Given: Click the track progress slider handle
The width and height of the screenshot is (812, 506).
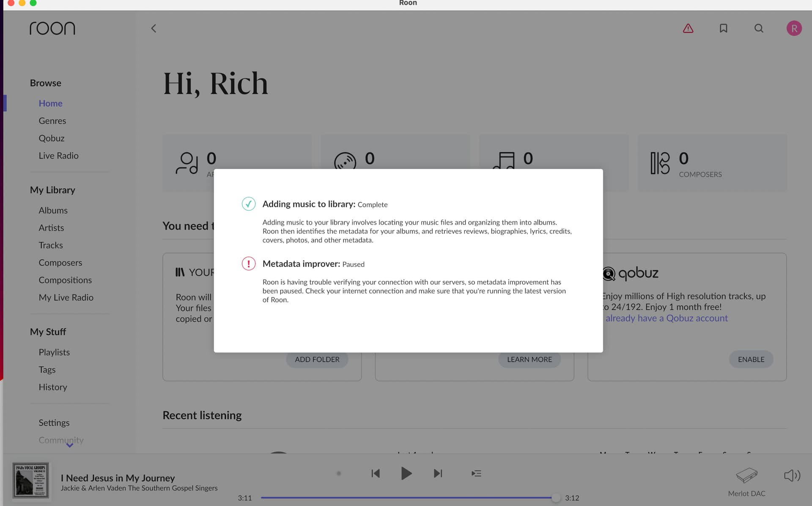Looking at the screenshot, I should (556, 498).
